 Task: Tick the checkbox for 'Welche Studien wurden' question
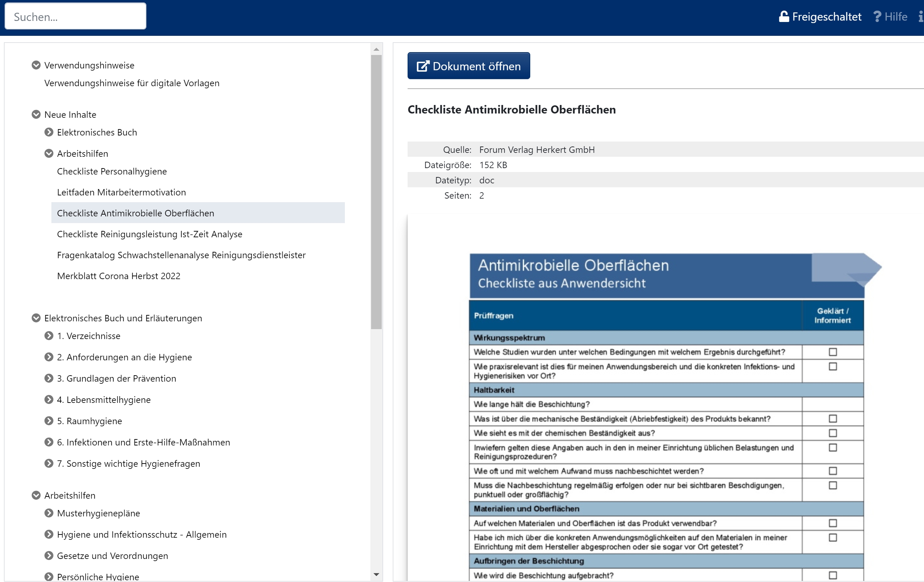coord(832,352)
